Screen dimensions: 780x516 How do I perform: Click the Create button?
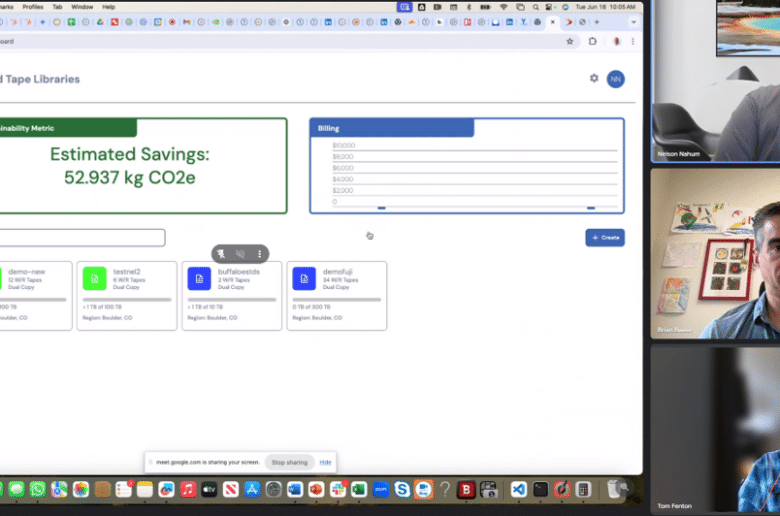pyautogui.click(x=605, y=238)
